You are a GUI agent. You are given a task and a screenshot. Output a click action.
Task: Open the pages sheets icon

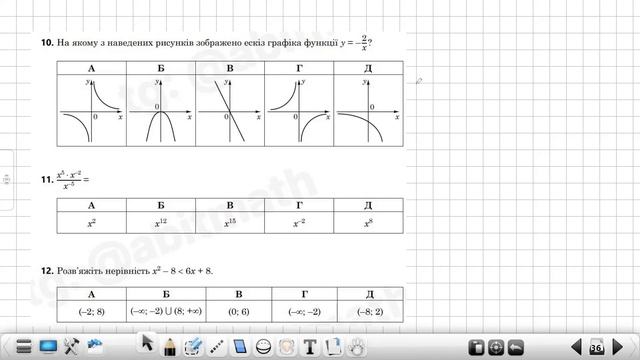point(333,347)
